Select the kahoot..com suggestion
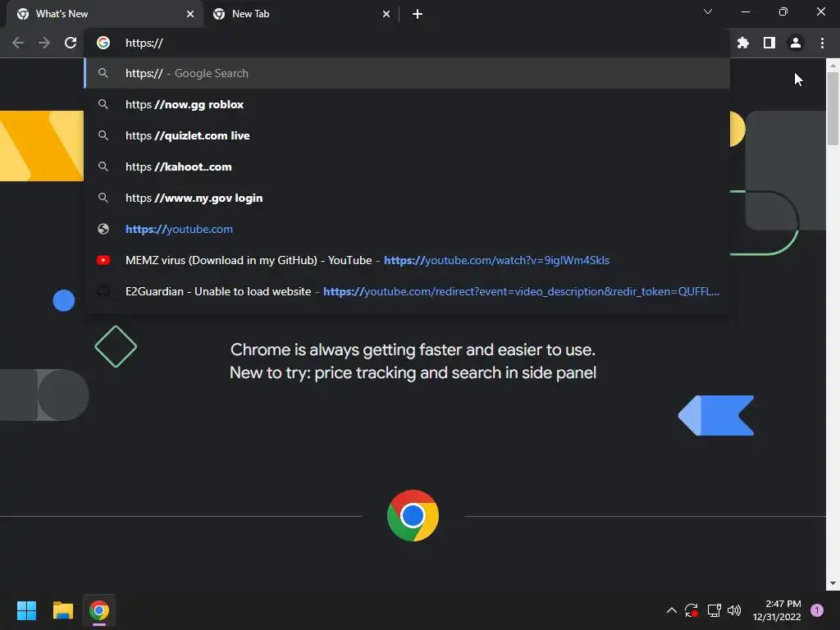840x630 pixels. coord(407,167)
